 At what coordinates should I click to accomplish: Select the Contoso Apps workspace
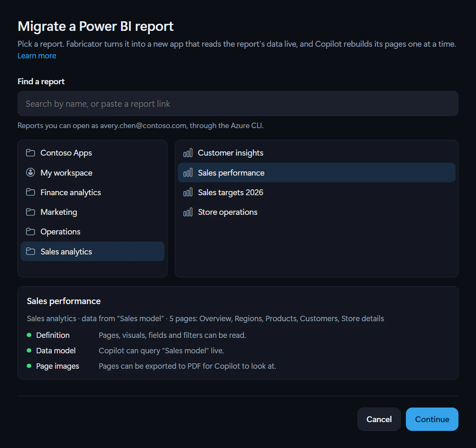(x=92, y=153)
